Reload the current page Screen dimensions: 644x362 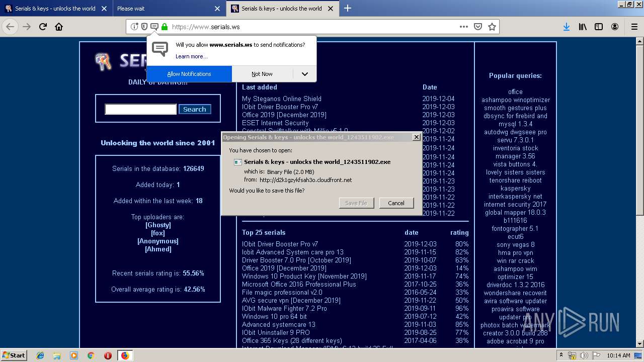43,27
